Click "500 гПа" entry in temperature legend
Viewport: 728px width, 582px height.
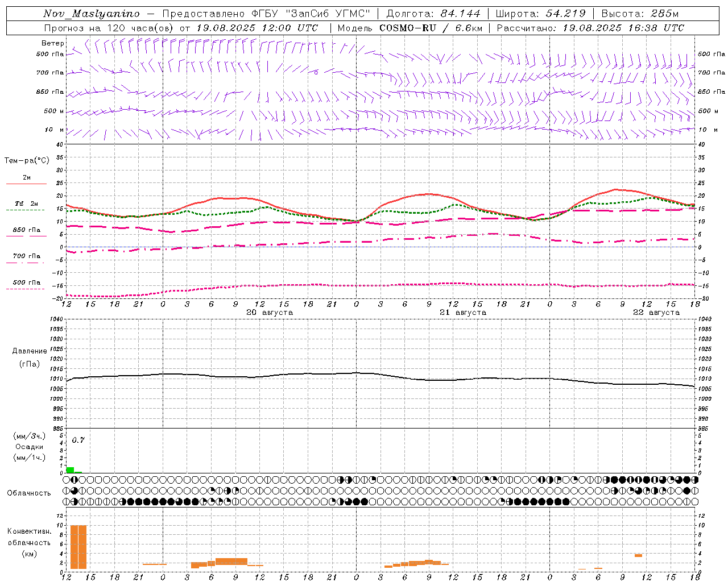coord(27,282)
